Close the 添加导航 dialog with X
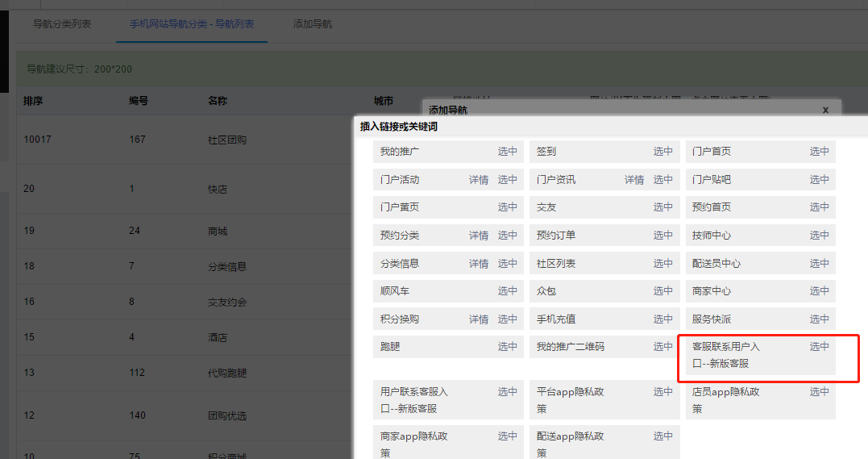This screenshot has height=459, width=868. [825, 110]
